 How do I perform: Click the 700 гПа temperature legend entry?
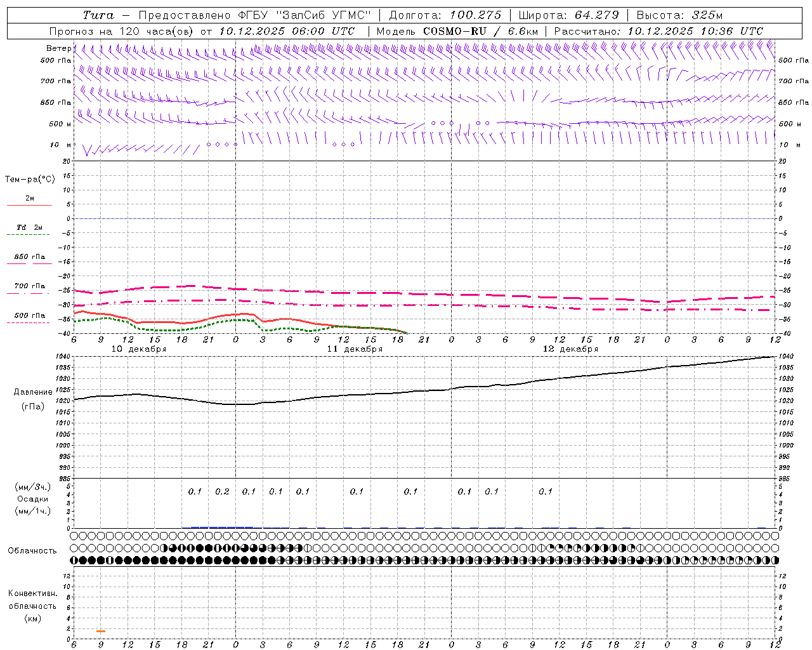29,289
